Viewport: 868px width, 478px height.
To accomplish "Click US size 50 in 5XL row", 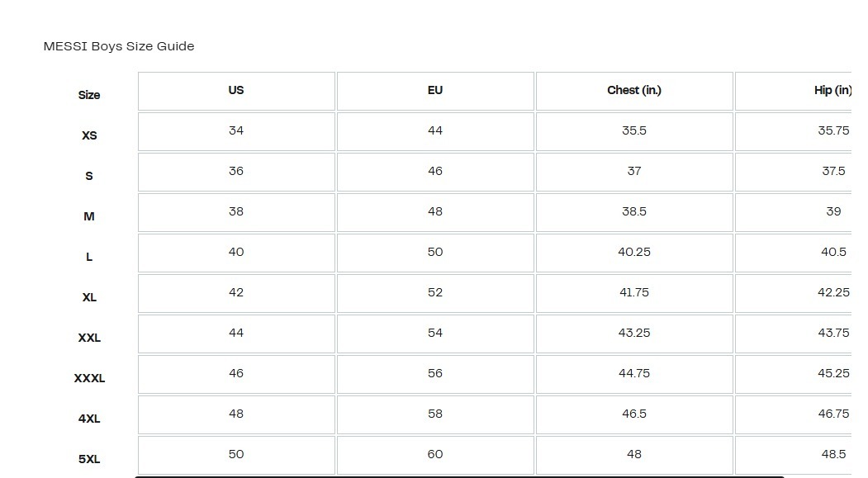I will pyautogui.click(x=236, y=454).
